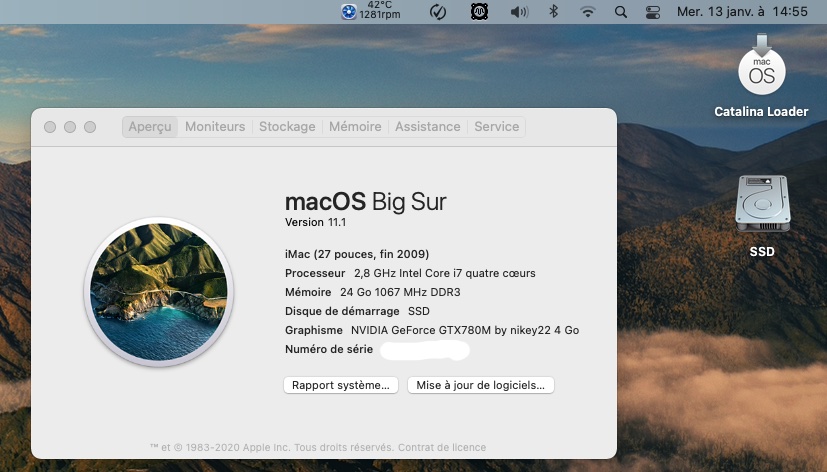Open the Wi-Fi status menu

[588, 12]
